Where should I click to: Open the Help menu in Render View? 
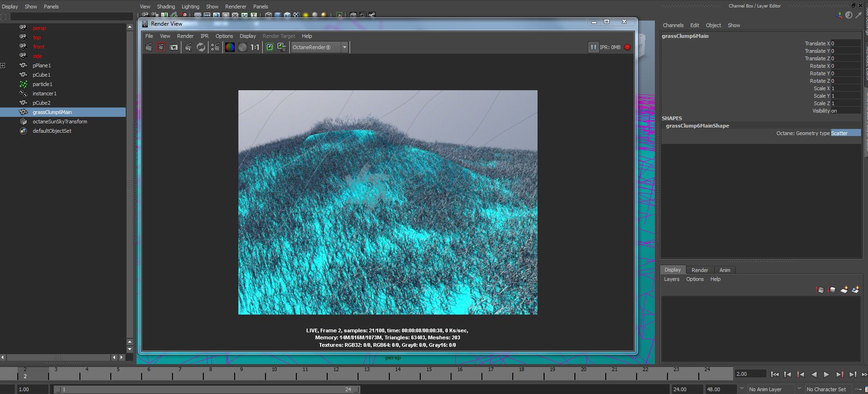pyautogui.click(x=307, y=36)
